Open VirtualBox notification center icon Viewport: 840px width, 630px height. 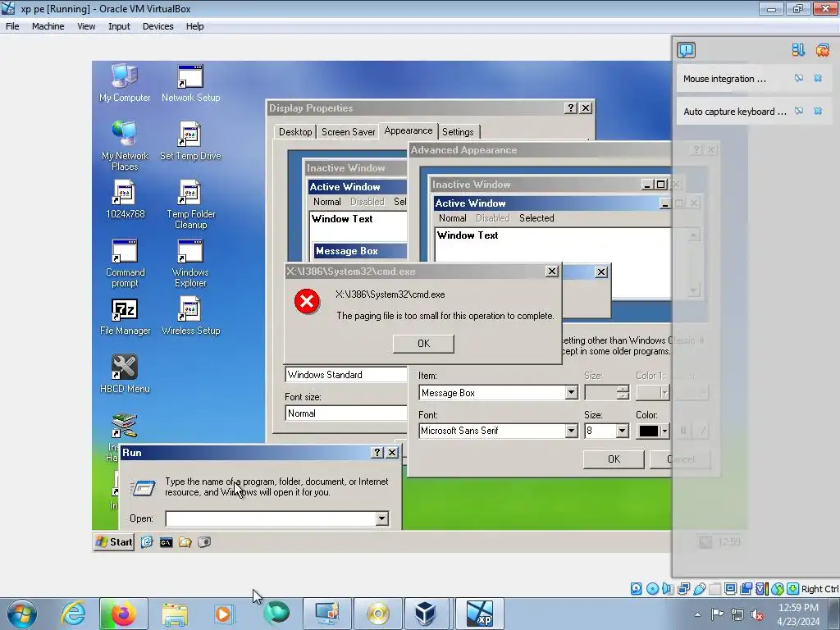click(x=687, y=50)
